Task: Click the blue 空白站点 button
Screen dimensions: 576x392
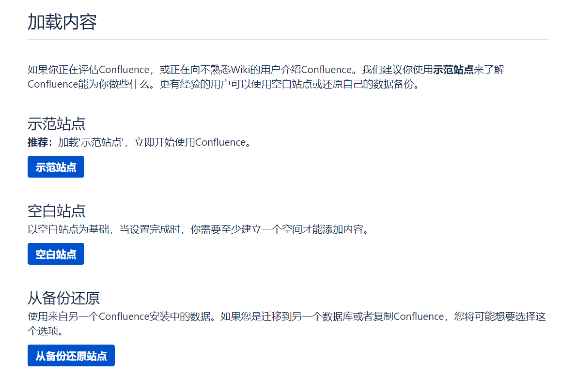Action: pyautogui.click(x=56, y=254)
